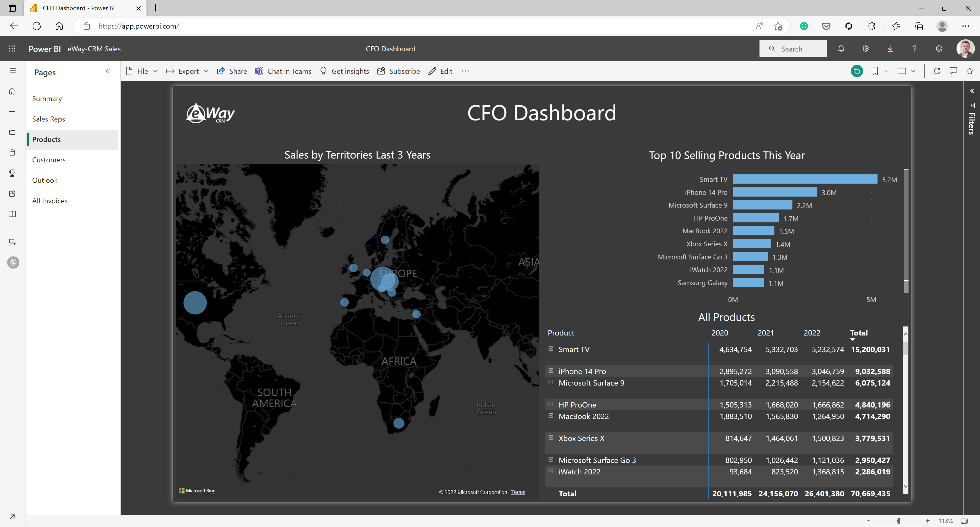The image size is (980, 527).
Task: Add page to browser favorites star
Action: (778, 26)
